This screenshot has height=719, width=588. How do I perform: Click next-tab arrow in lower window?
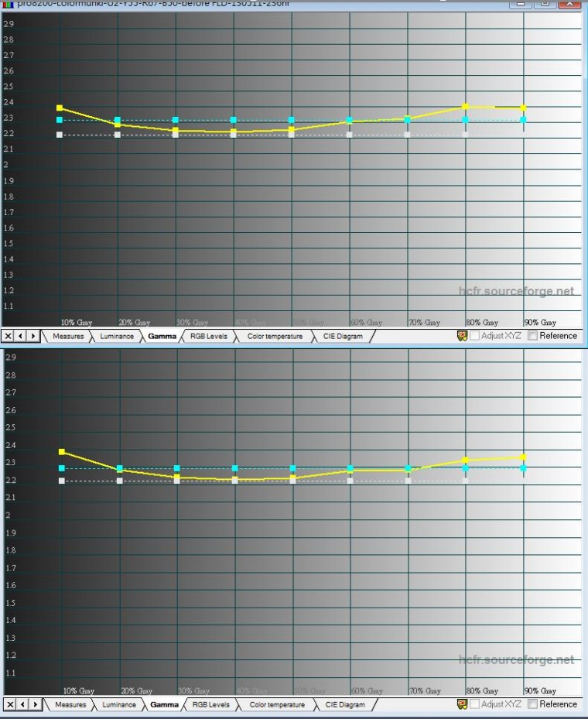pos(36,704)
